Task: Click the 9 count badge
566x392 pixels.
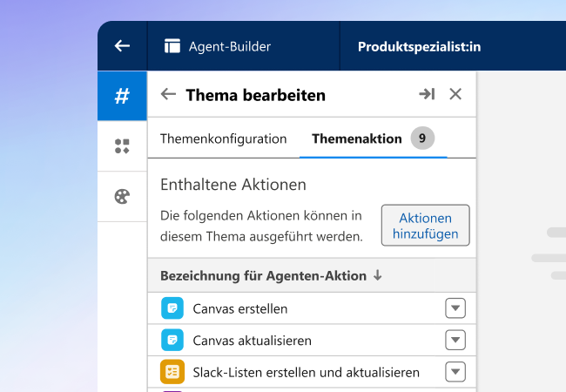Action: 422,139
